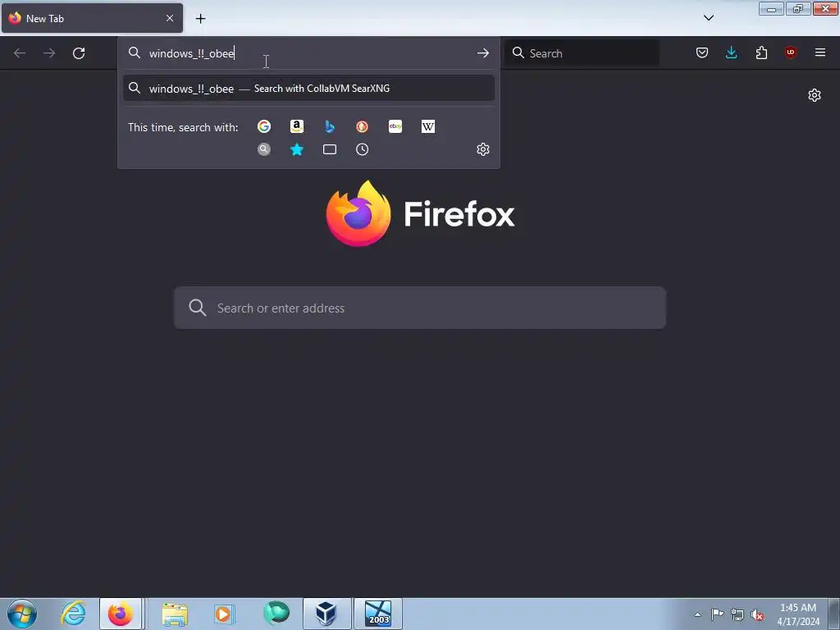Search this time with eBay
Viewport: 840px width, 630px height.
coord(395,126)
